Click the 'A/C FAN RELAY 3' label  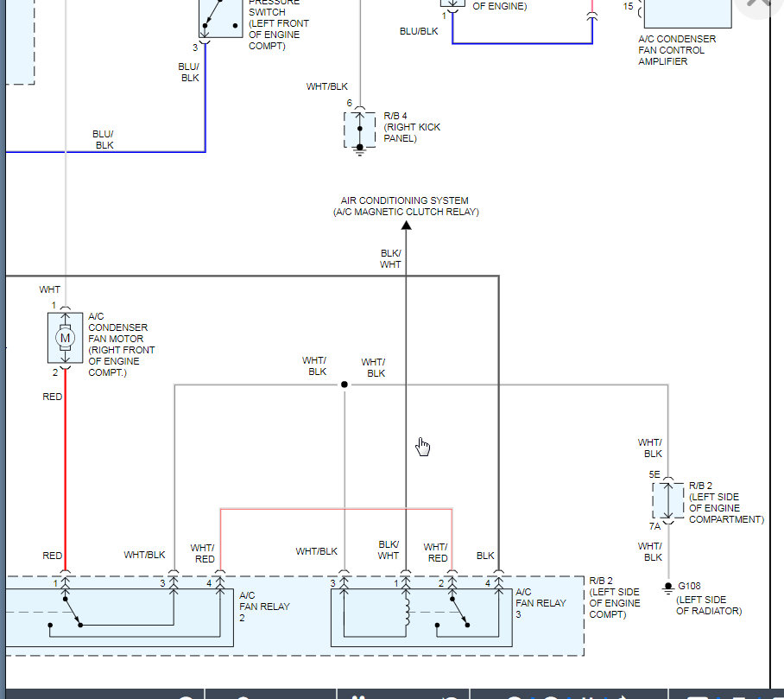tap(541, 603)
